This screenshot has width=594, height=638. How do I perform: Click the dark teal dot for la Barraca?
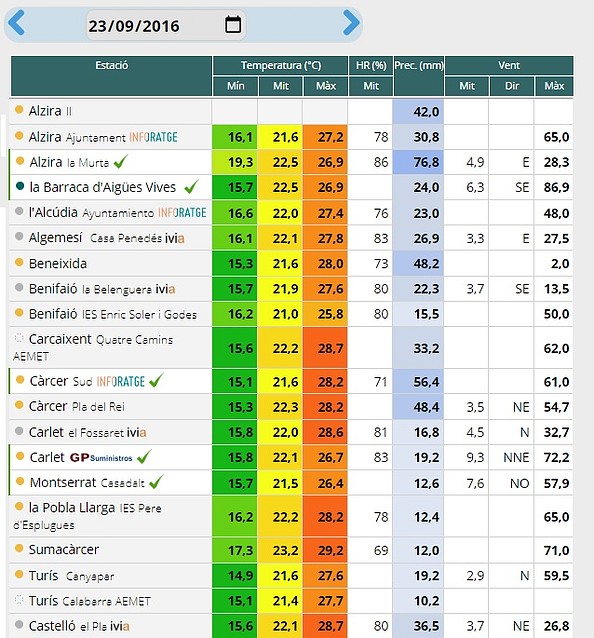[20, 186]
